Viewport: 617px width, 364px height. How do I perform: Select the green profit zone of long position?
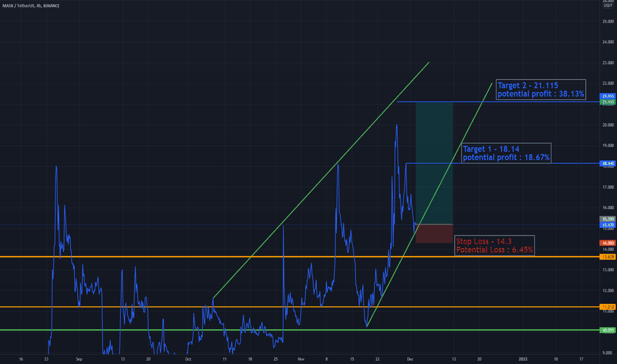click(x=434, y=163)
